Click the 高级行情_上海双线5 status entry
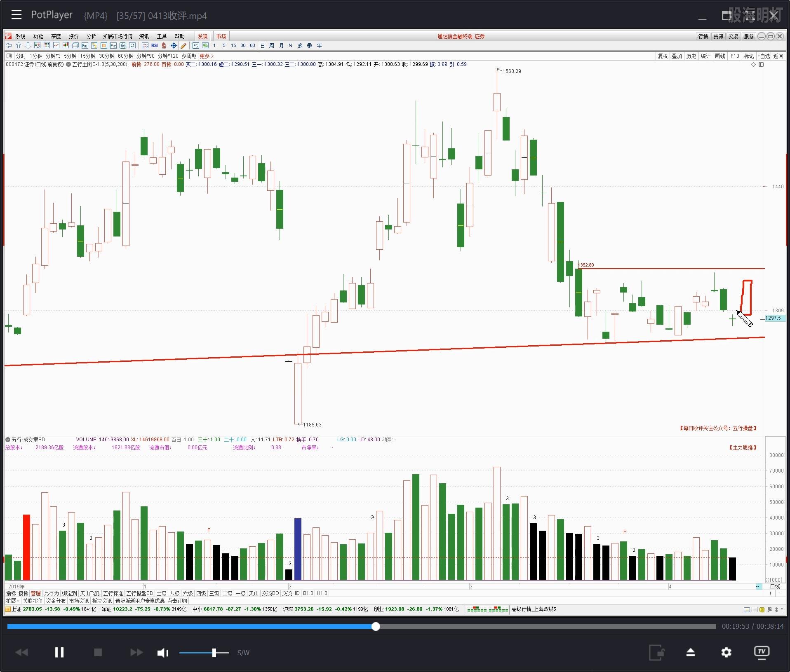This screenshot has height=672, width=790. click(x=534, y=609)
